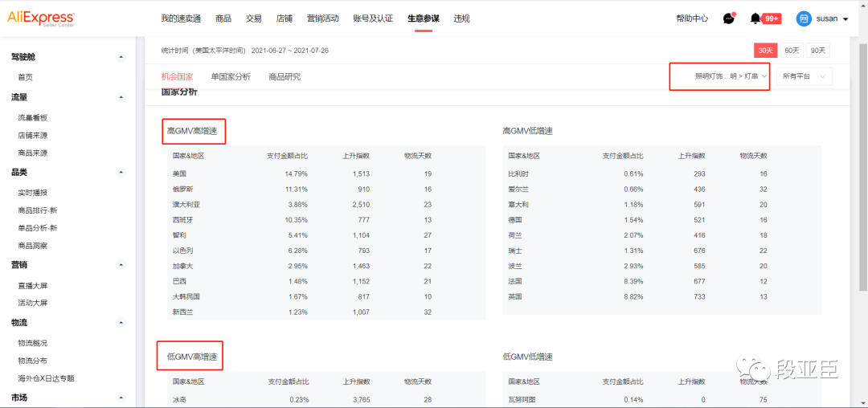Open the 营销活动 top menu
This screenshot has height=408, width=868.
[323, 18]
